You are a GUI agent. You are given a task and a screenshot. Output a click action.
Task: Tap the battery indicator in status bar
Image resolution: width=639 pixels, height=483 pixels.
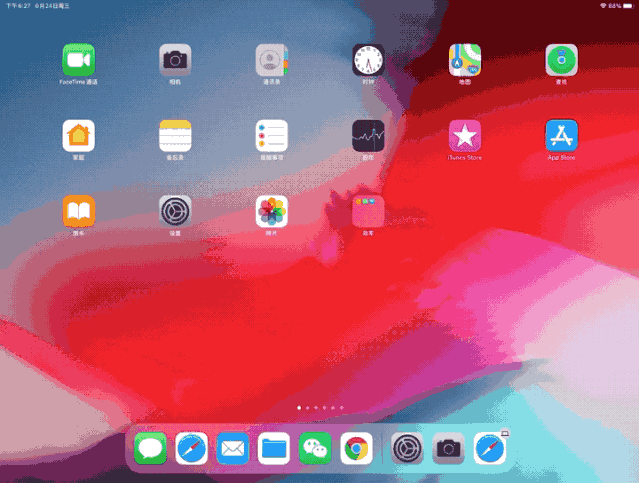628,6
